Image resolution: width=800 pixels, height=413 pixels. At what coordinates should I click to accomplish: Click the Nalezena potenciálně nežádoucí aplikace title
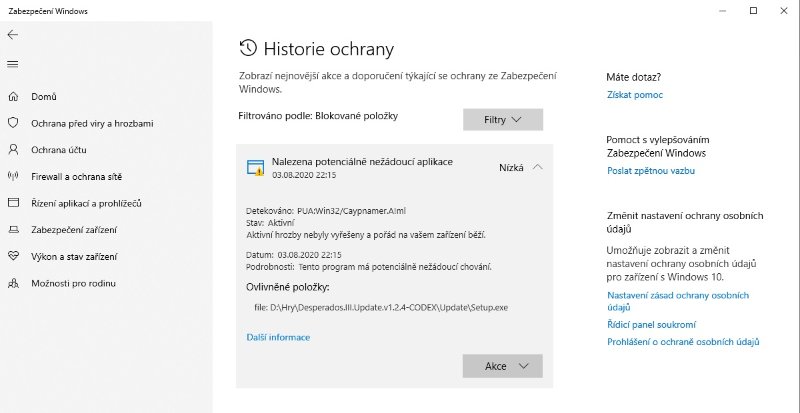tap(362, 161)
